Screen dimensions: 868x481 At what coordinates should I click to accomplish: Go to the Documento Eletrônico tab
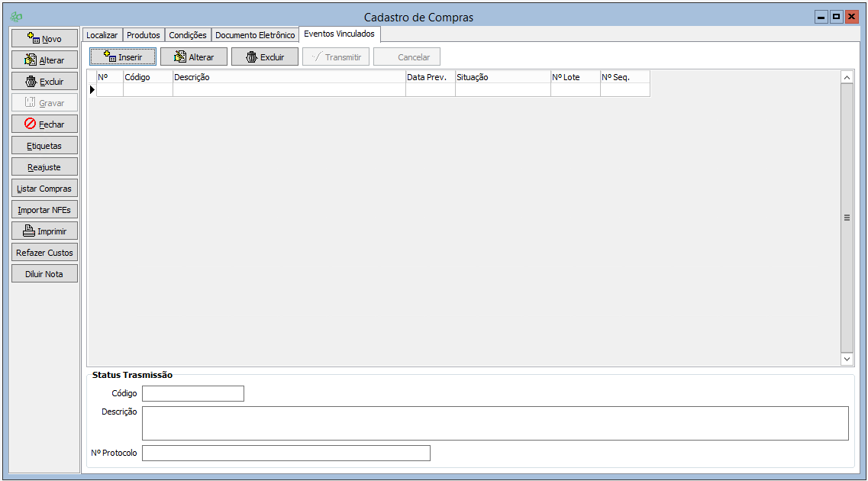(255, 35)
